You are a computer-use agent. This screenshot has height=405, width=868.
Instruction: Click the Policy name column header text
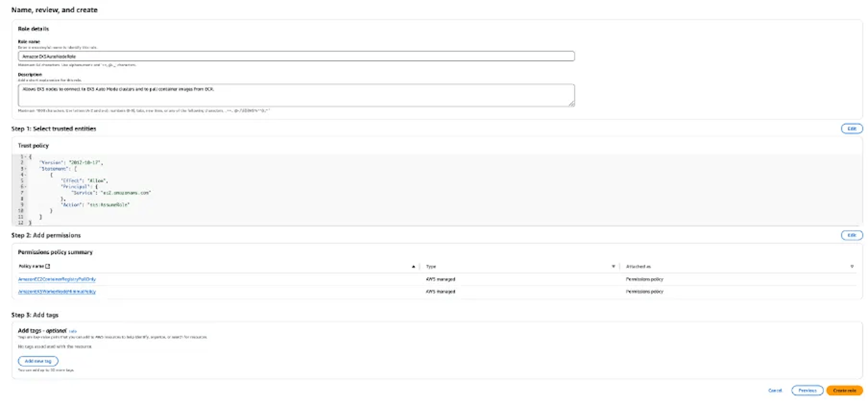click(31, 266)
